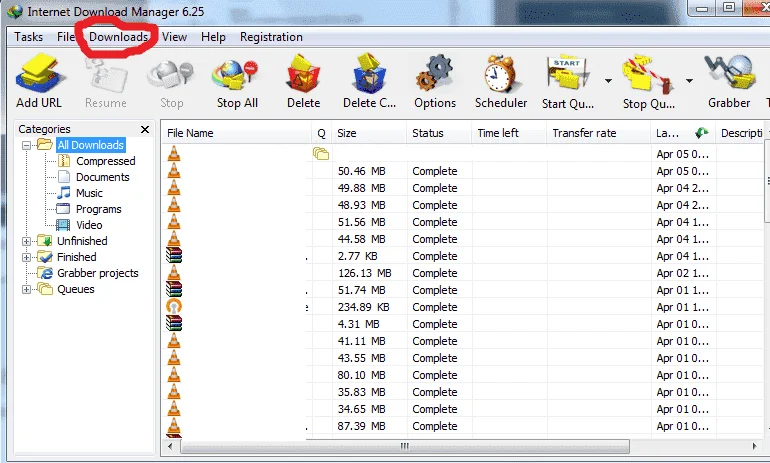Image resolution: width=770 pixels, height=463 pixels.
Task: Sort by the Transfer rate column header
Action: pos(598,133)
